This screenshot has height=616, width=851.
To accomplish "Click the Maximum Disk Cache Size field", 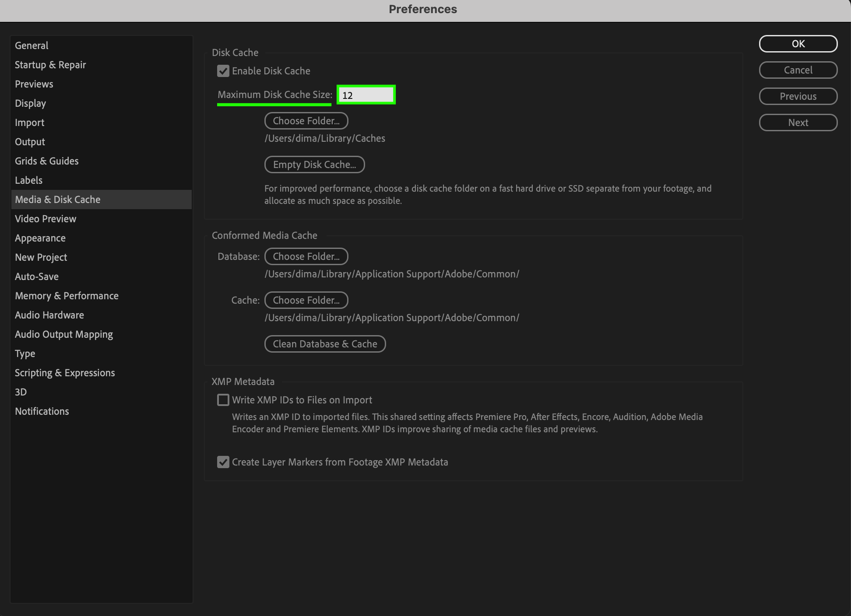I will (366, 95).
